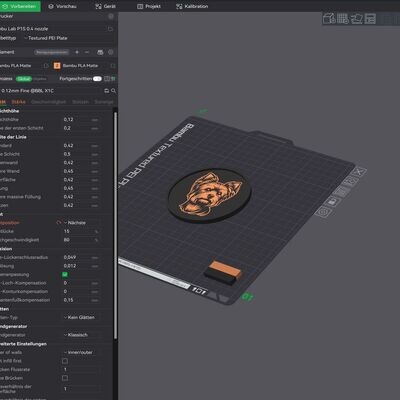The image size is (400, 400).
Task: Toggle the Fortgeschritten advanced mode switch
Action: click(x=97, y=79)
